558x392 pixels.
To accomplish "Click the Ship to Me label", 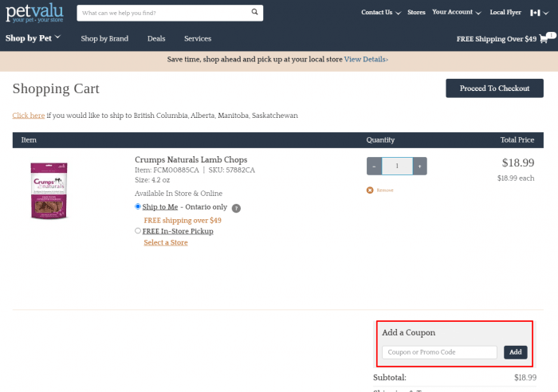I will pos(159,207).
